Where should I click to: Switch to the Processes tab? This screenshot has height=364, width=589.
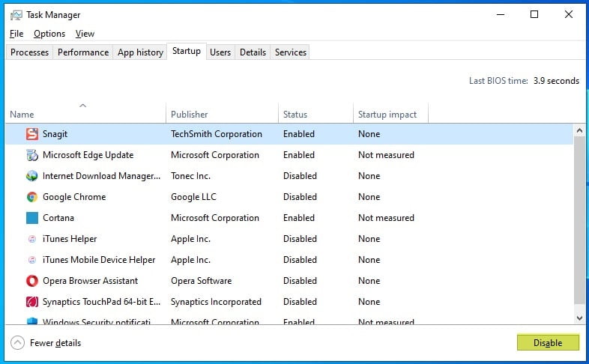29,52
